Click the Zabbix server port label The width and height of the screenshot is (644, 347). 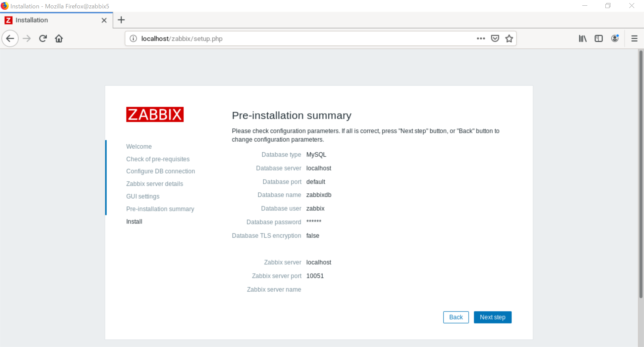click(277, 276)
